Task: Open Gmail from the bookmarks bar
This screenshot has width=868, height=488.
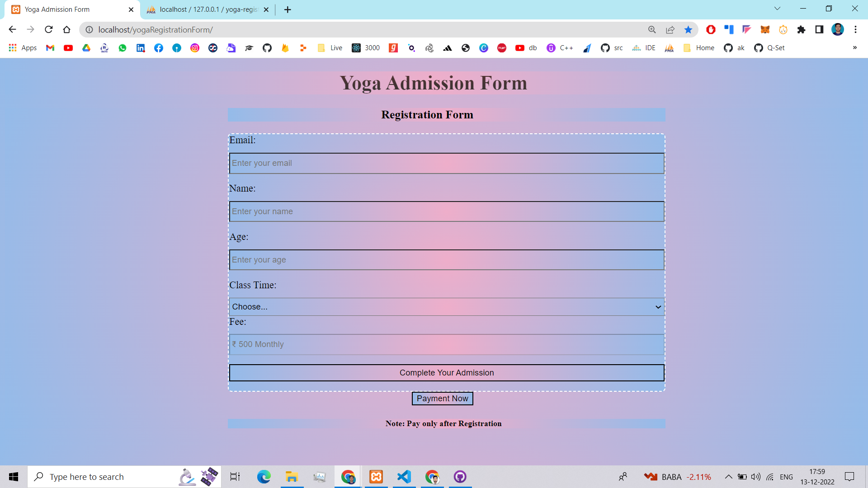Action: click(50, 47)
